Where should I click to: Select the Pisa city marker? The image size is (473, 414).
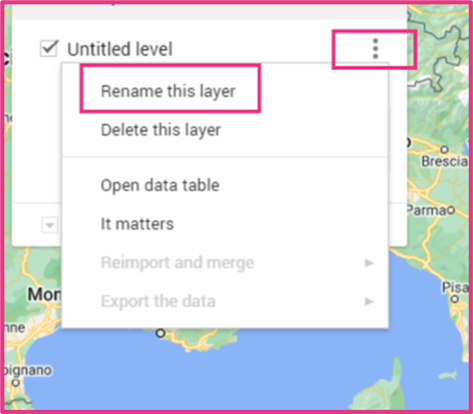pyautogui.click(x=455, y=299)
